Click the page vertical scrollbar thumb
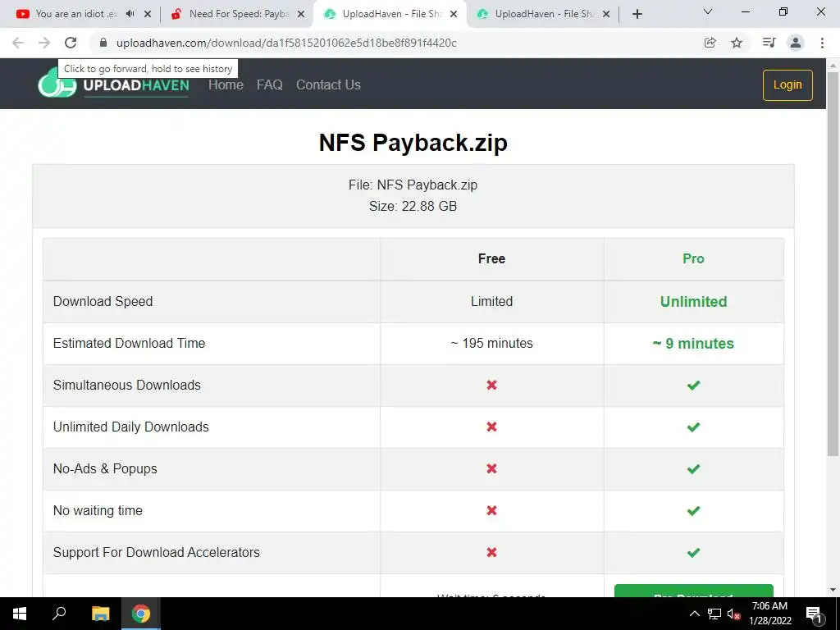Screen dimensions: 840x630 tap(833, 262)
